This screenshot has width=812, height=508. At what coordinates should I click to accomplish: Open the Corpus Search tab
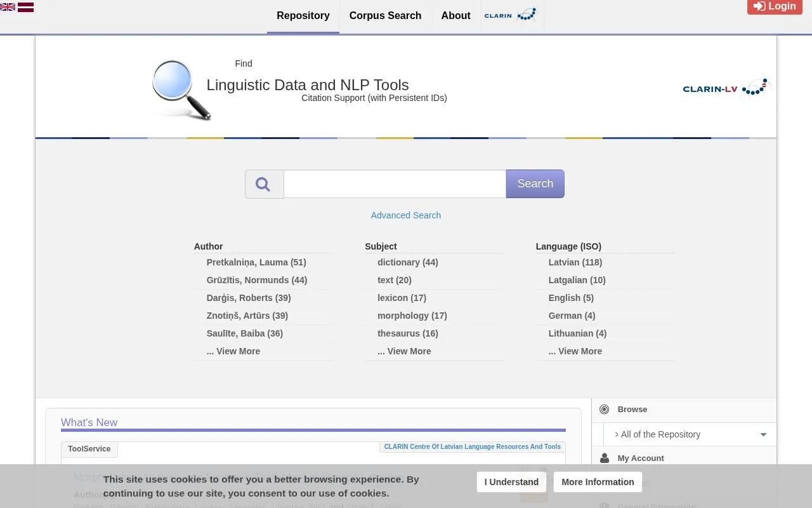385,16
